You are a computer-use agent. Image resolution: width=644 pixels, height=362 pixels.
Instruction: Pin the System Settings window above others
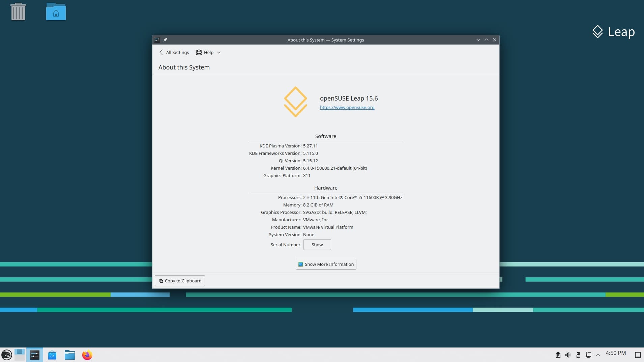[165, 39]
